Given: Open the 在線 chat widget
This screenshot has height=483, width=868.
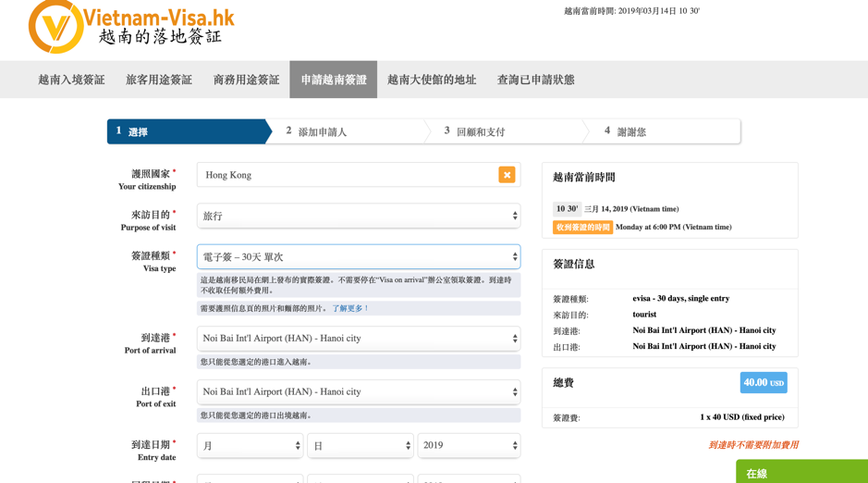Looking at the screenshot, I should (801, 472).
